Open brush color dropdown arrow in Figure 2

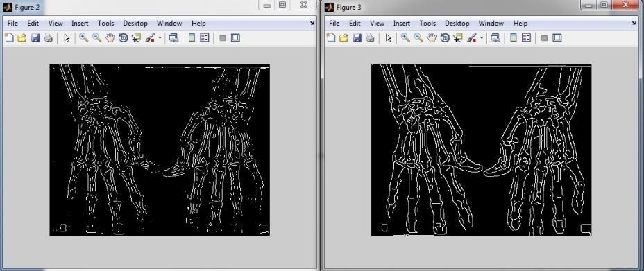[x=160, y=38]
